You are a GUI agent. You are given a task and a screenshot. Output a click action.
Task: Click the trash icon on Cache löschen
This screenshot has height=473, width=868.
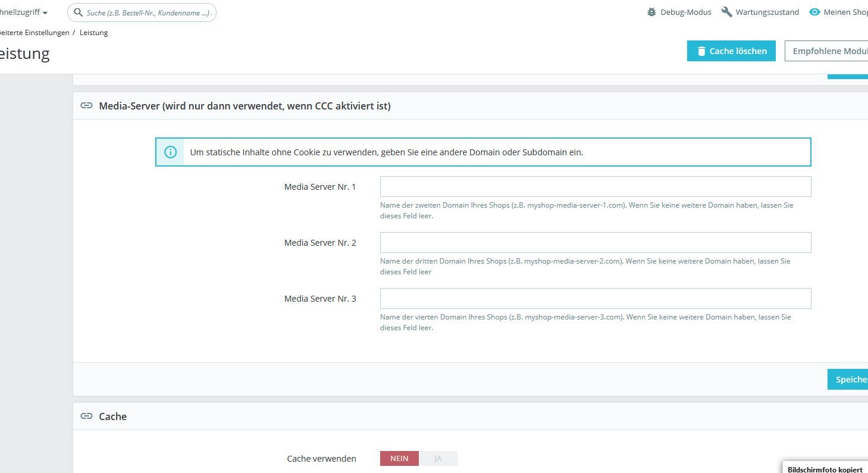[x=701, y=51]
